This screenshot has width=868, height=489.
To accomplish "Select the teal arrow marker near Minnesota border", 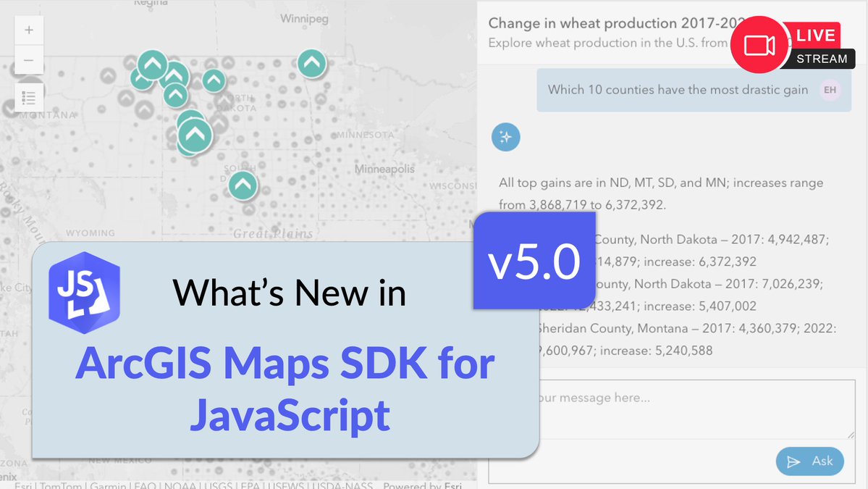I will [x=312, y=64].
